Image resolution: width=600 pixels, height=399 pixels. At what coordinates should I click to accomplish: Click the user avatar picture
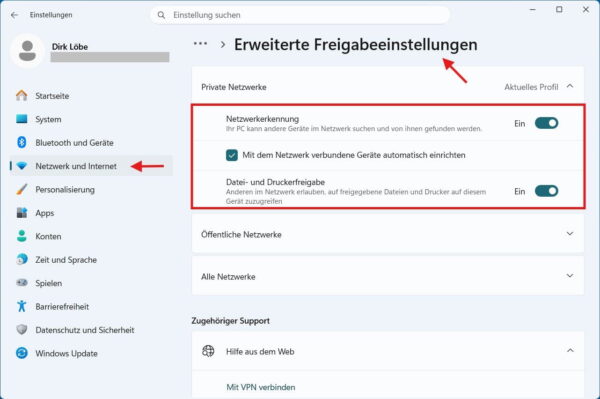27,51
